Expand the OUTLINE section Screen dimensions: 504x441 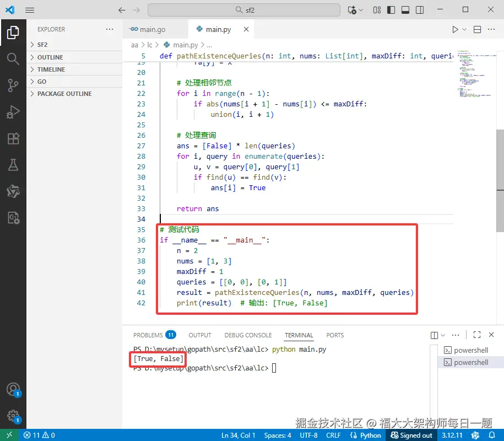click(74, 57)
